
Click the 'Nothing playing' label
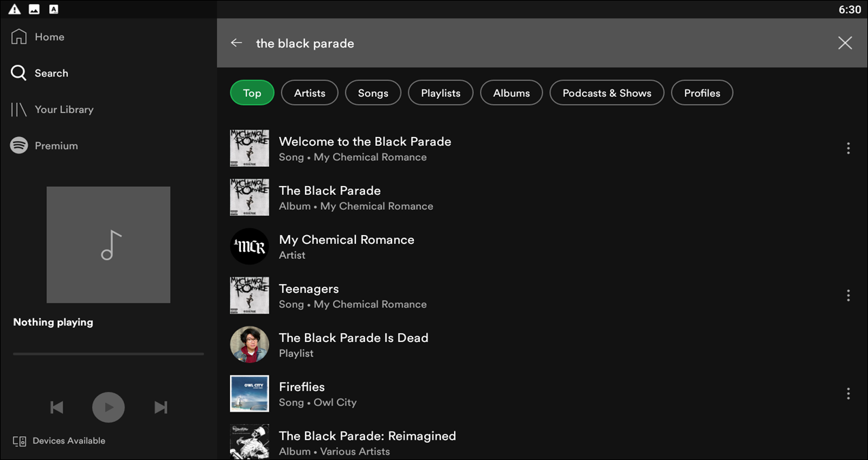[53, 322]
